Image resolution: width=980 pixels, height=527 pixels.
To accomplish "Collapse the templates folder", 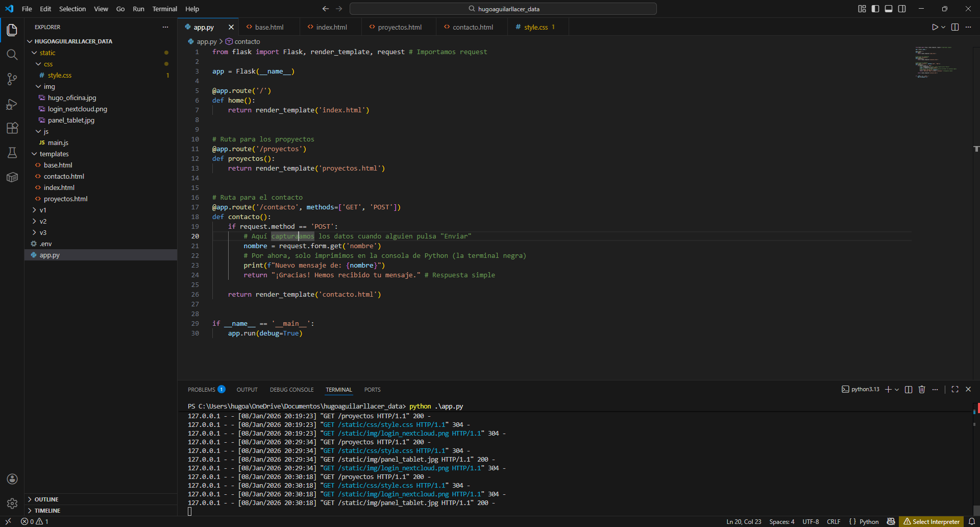I will point(54,154).
